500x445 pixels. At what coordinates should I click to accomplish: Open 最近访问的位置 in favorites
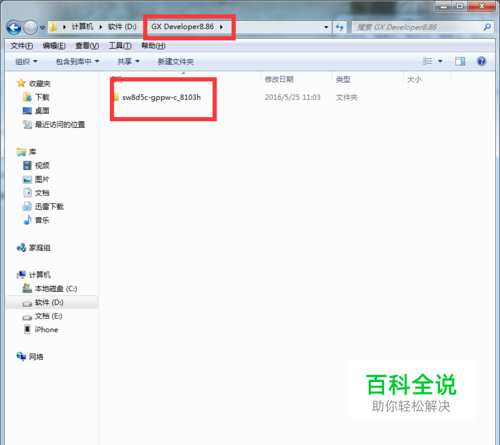60,125
